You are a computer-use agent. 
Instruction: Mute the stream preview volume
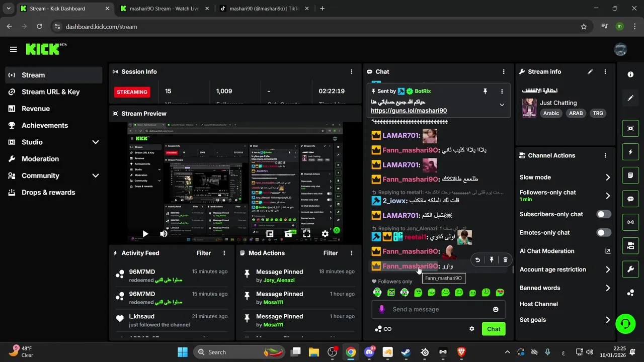click(x=164, y=234)
